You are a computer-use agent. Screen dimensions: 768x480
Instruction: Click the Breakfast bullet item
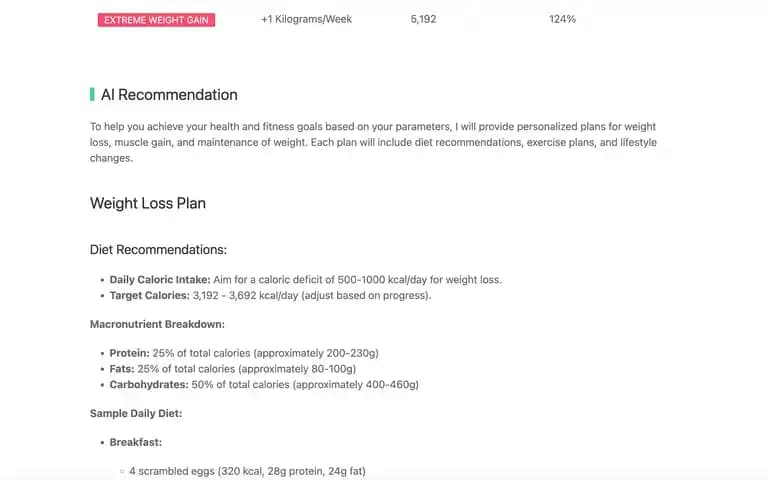pyautogui.click(x=136, y=442)
